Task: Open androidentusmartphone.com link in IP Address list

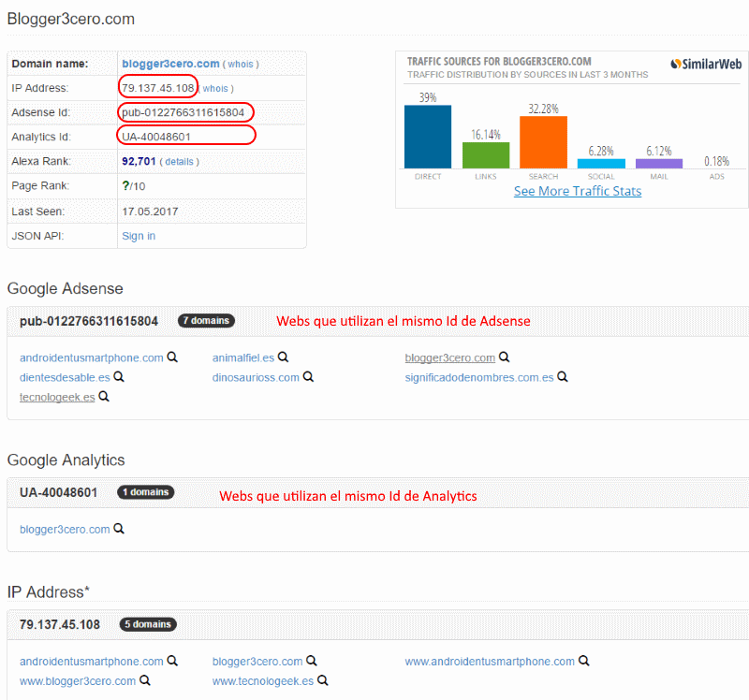Action: (x=91, y=662)
